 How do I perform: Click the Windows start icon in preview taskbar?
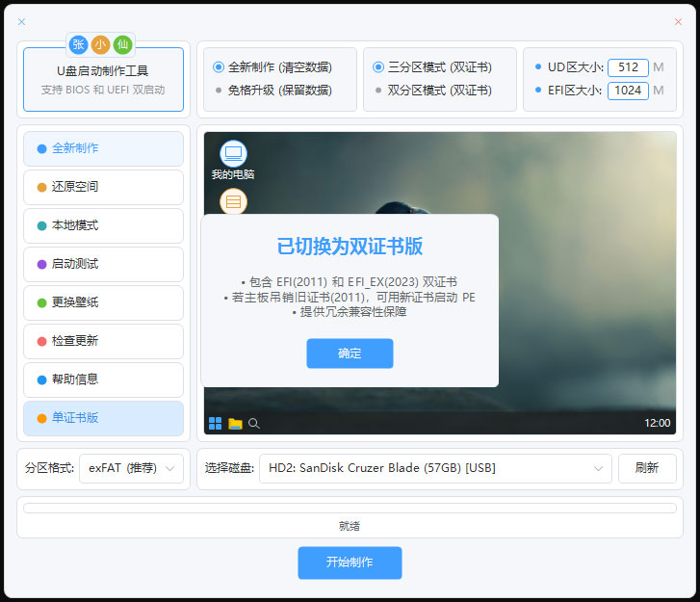coord(215,424)
